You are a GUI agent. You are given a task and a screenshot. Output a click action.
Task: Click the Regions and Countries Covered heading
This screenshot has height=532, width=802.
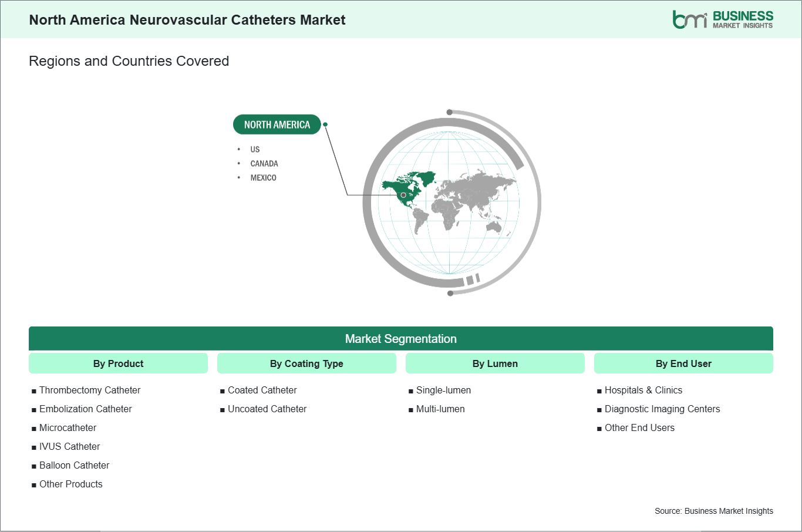129,60
